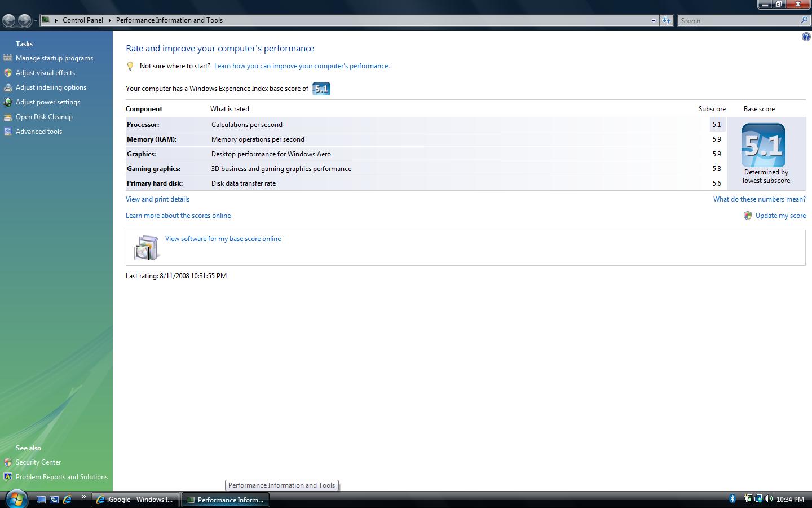Click the small 5.1 base score badge
The image size is (812, 508).
pyautogui.click(x=321, y=89)
